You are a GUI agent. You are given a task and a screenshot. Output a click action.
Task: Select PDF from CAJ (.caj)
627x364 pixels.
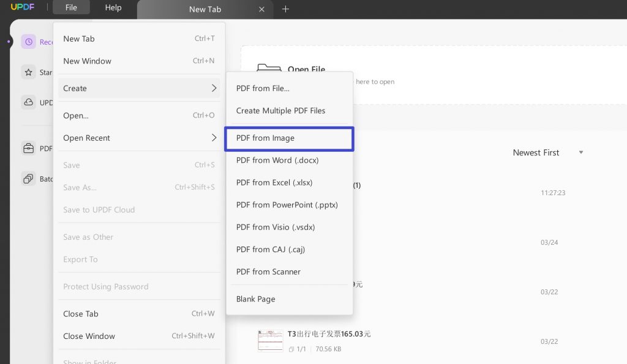(x=290, y=250)
